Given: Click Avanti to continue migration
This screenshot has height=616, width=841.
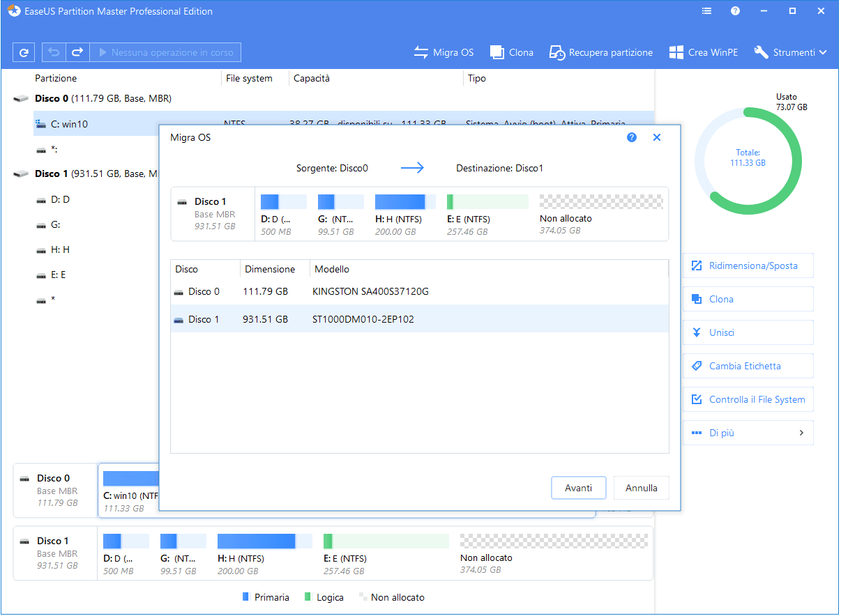Looking at the screenshot, I should tap(579, 488).
